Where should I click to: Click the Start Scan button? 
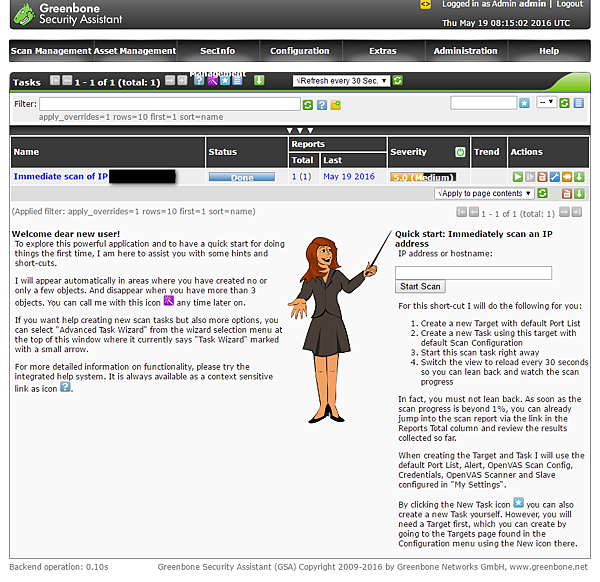420,287
